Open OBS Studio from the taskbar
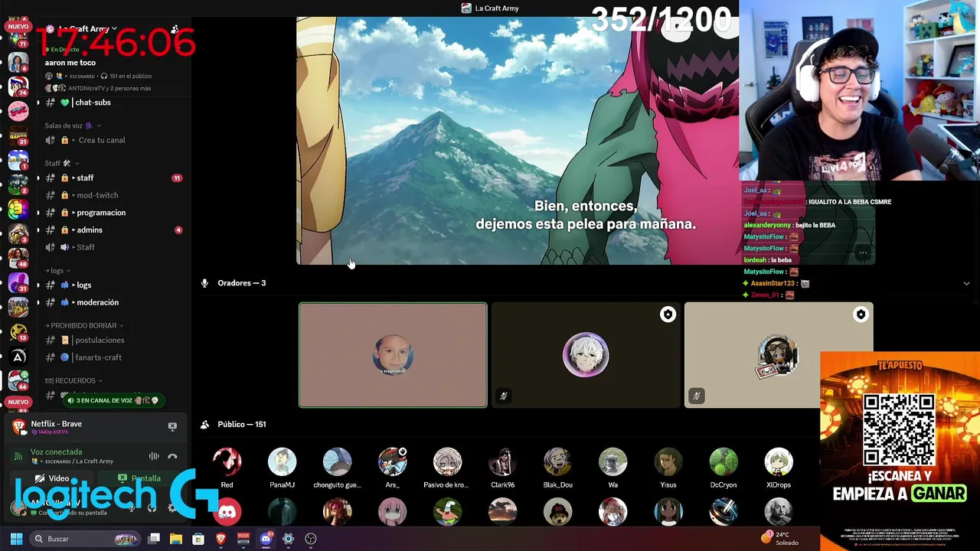The width and height of the screenshot is (980, 551). pyautogui.click(x=310, y=539)
